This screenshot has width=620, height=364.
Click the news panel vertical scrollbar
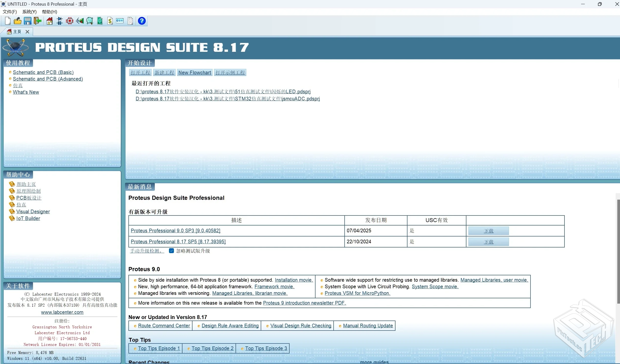[x=618, y=251]
